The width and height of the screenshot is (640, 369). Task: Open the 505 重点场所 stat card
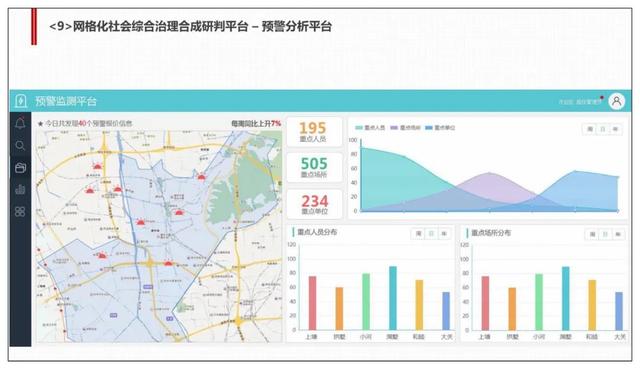point(314,167)
